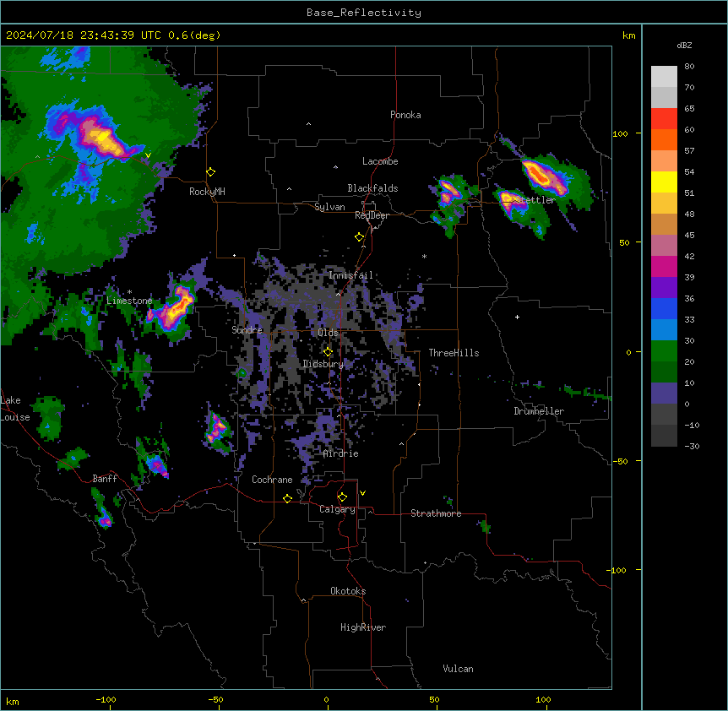Select the orange 57-60 dBZ legend swatch
Viewport: 728px width, 711px height.
[x=664, y=140]
